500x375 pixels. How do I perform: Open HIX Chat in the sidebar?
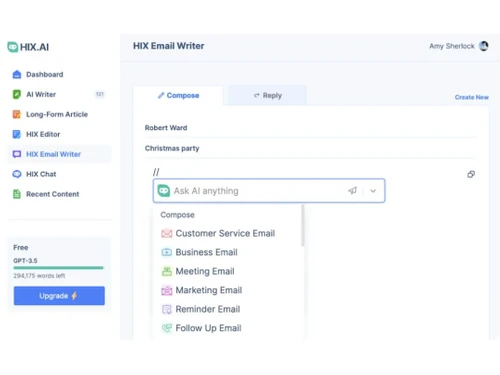point(59,174)
